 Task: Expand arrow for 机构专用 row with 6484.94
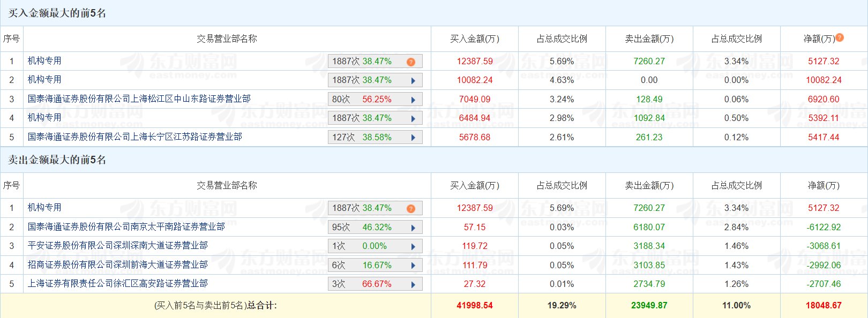tap(413, 119)
